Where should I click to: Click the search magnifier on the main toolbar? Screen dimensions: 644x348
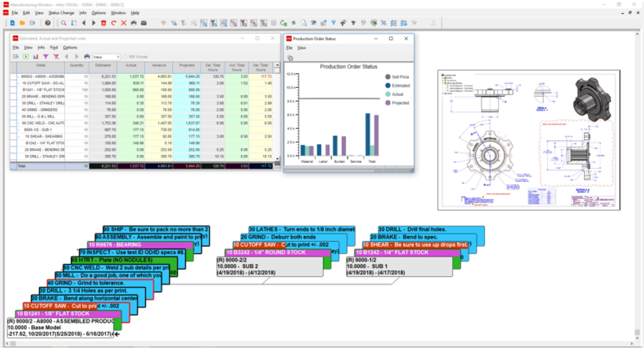(63, 22)
